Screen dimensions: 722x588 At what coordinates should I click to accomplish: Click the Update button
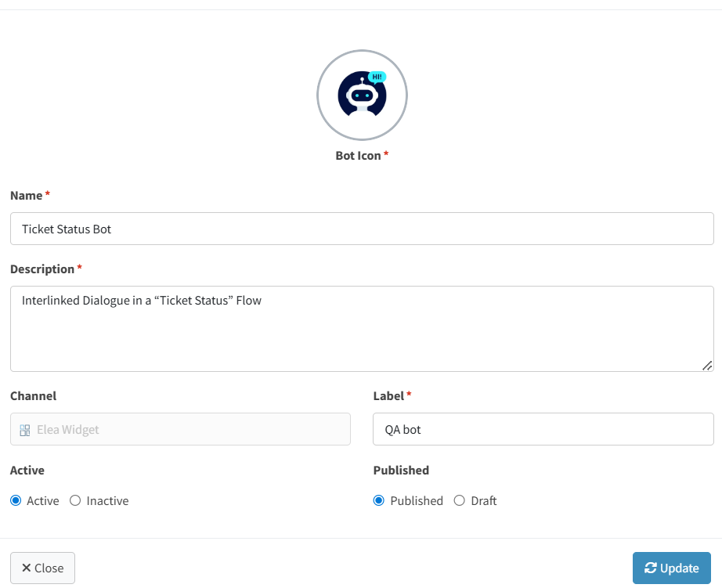pos(671,568)
